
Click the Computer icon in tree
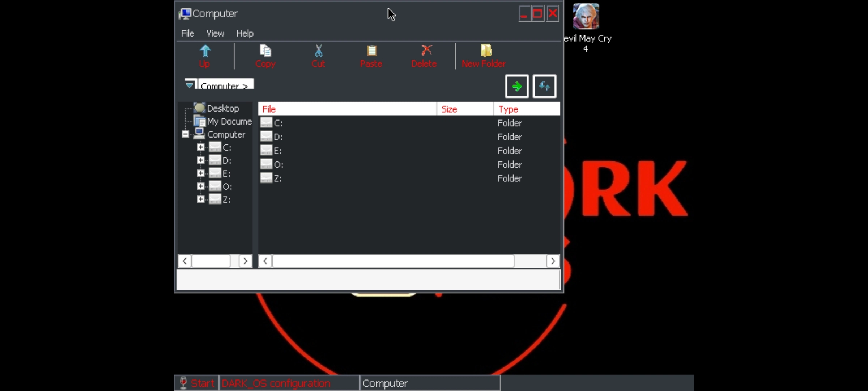pyautogui.click(x=199, y=134)
